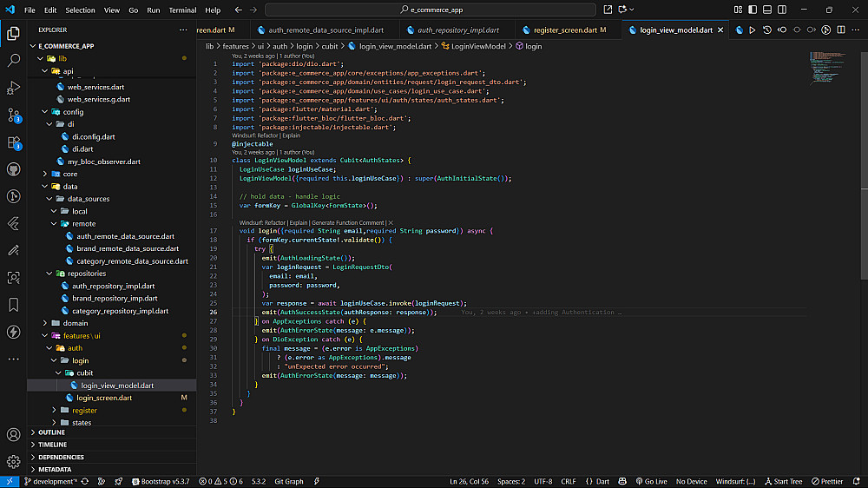
Task: Switch to the register_screen.dart tab
Action: click(564, 30)
